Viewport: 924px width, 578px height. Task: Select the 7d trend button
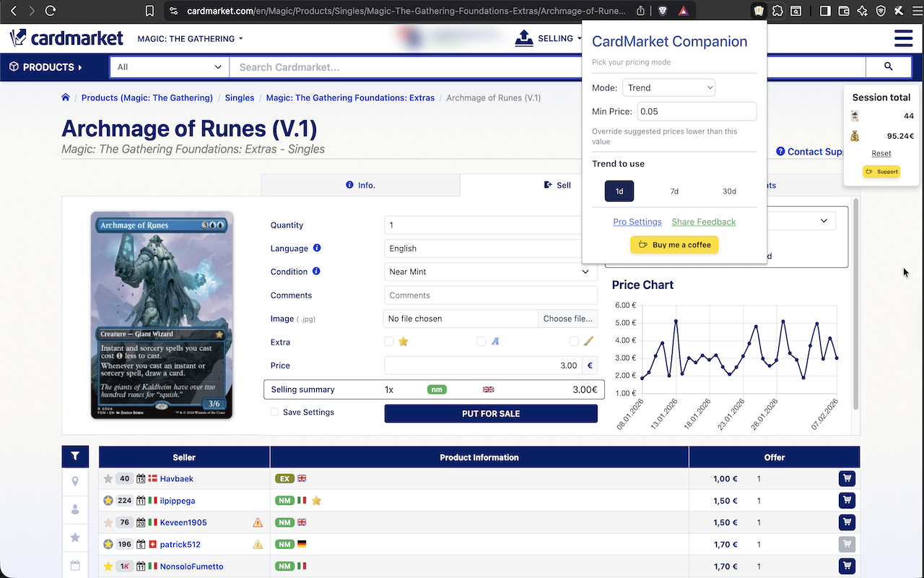point(674,191)
